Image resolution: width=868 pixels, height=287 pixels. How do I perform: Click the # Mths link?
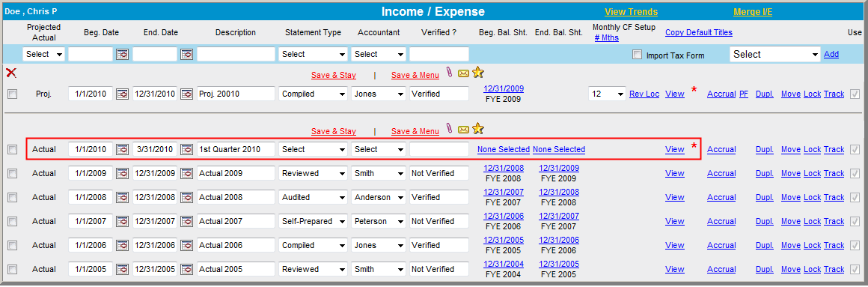pos(607,37)
